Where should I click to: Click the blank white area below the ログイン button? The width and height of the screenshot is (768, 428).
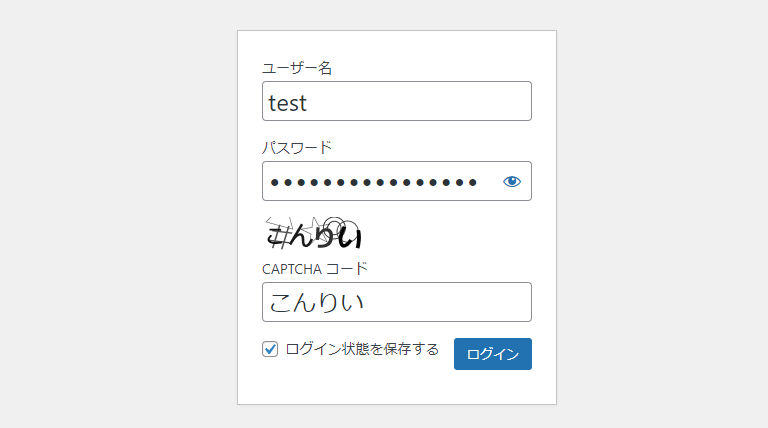[492, 388]
